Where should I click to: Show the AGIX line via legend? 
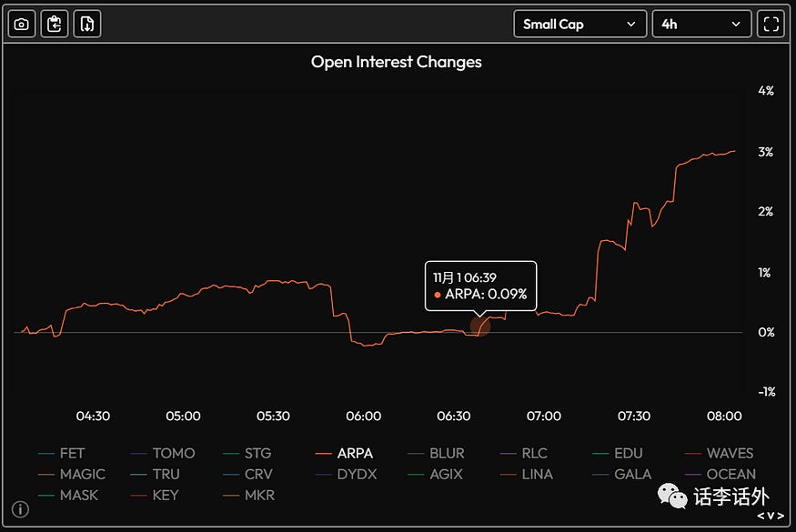[435, 474]
